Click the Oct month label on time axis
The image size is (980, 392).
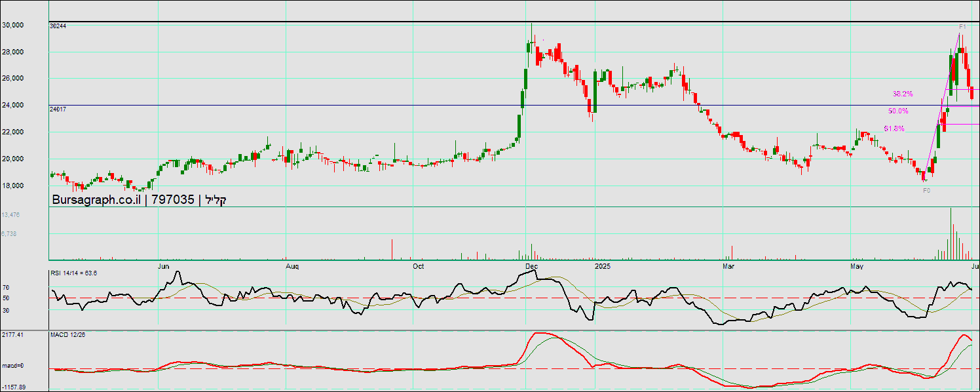coord(419,267)
